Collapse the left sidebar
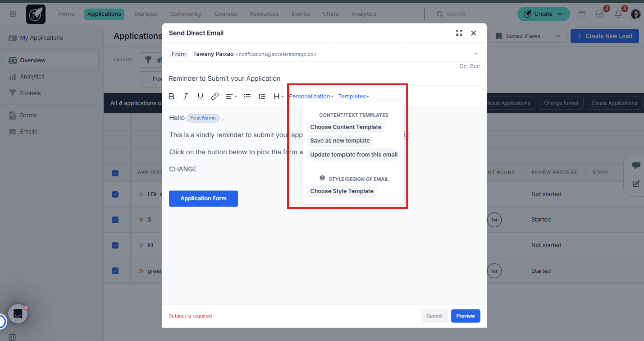The height and width of the screenshot is (341, 644). point(12,337)
